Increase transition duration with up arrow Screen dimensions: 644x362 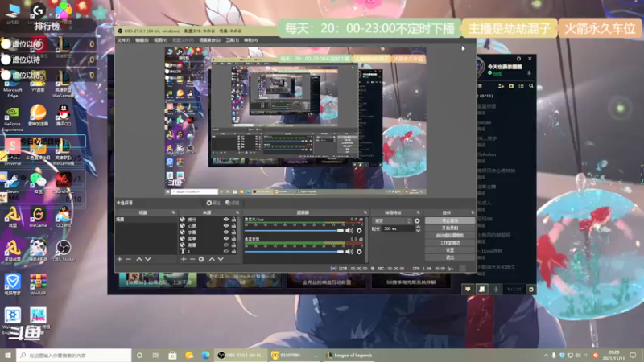pos(418,227)
